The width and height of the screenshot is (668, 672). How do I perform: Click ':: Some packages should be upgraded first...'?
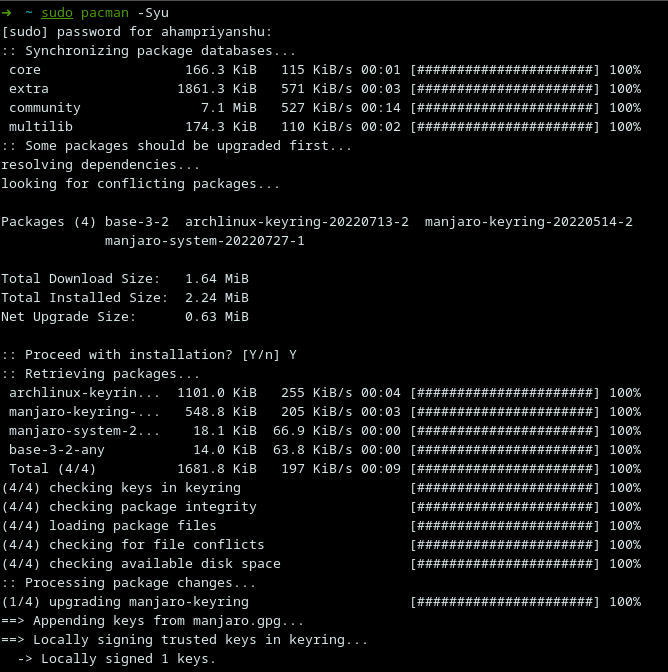(x=176, y=146)
